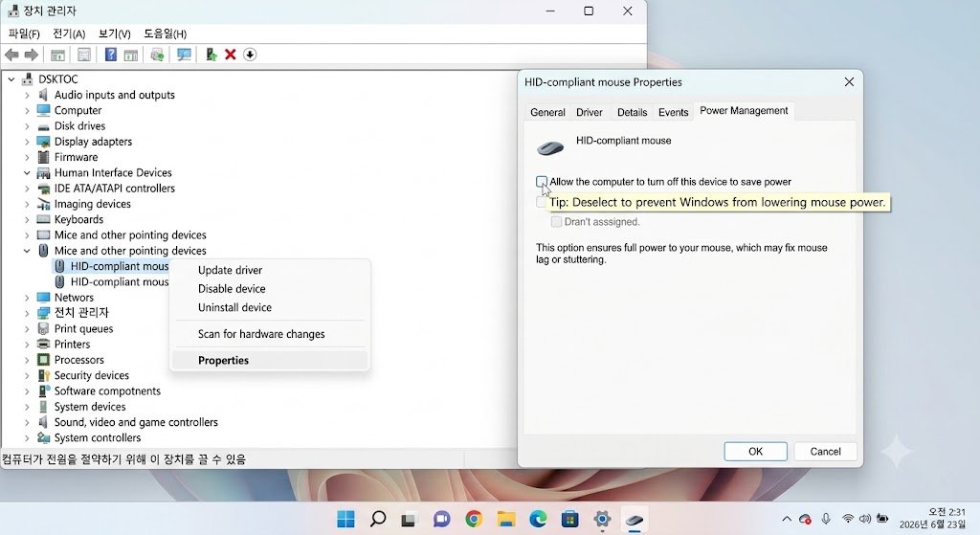The width and height of the screenshot is (980, 535).
Task: Click the mouse icon in the Properties dialog
Action: tap(550, 148)
